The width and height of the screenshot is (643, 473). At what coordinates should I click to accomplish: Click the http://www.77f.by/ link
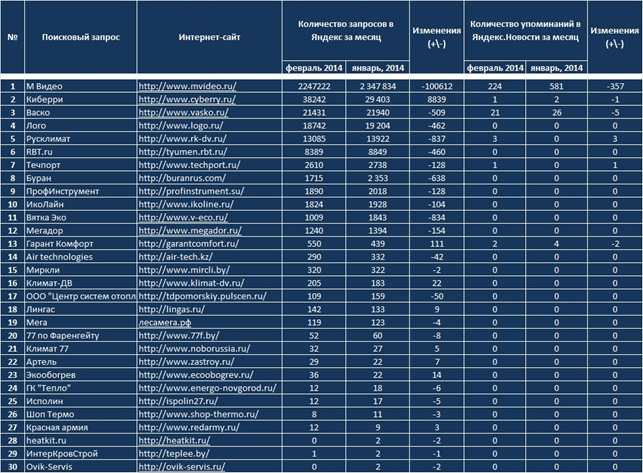pyautogui.click(x=179, y=336)
